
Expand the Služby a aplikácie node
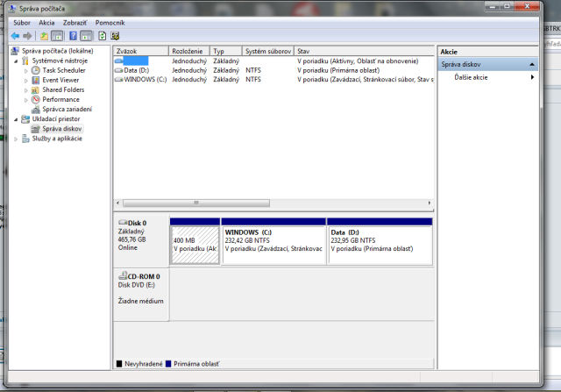[16, 139]
